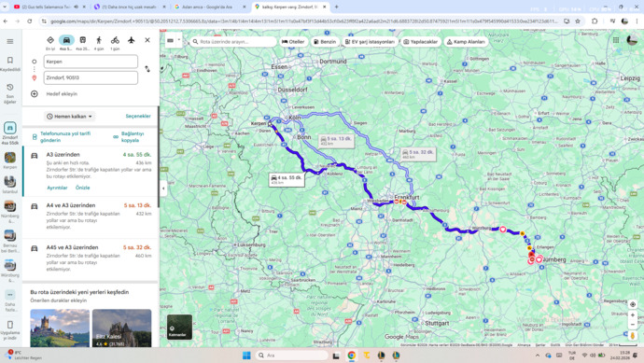The image size is (644, 363).
Task: Filter by Yapılacaklar chip
Action: (421, 41)
